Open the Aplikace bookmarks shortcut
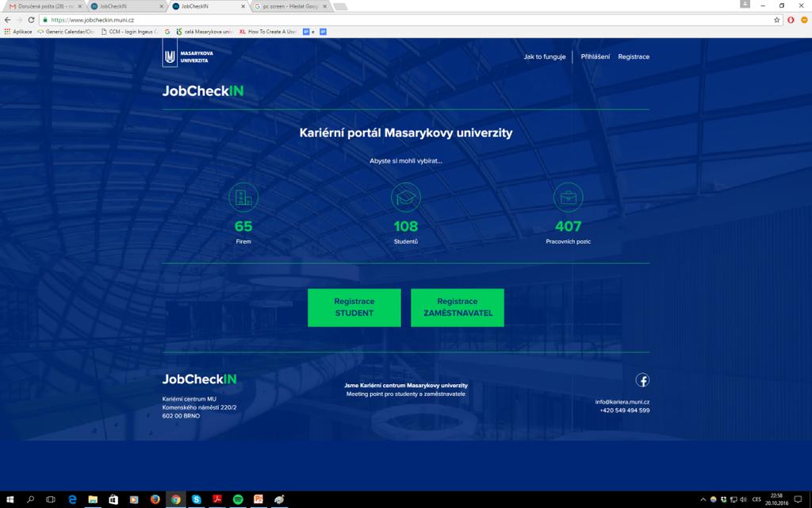This screenshot has width=812, height=508. (x=18, y=32)
